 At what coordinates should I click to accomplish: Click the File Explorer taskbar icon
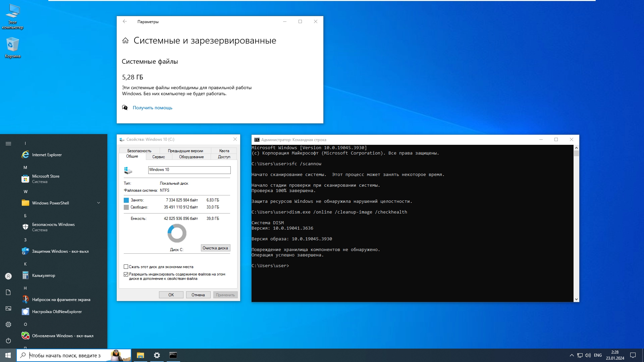tap(141, 355)
